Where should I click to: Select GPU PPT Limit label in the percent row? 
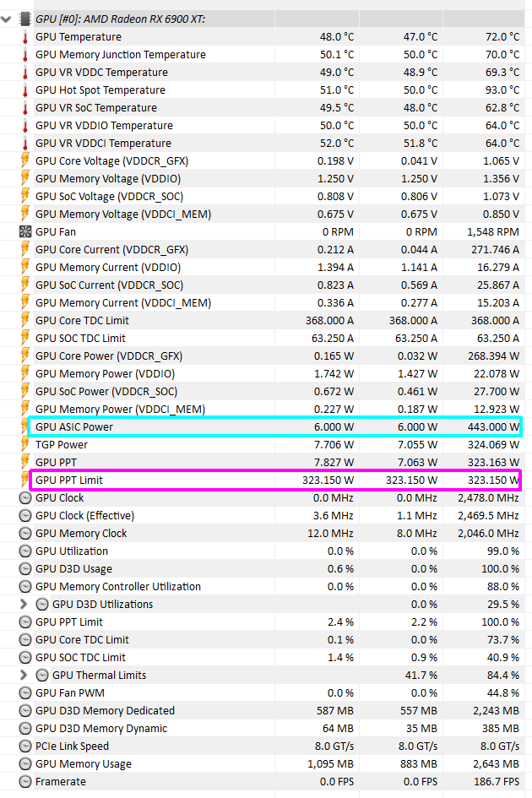[68, 622]
